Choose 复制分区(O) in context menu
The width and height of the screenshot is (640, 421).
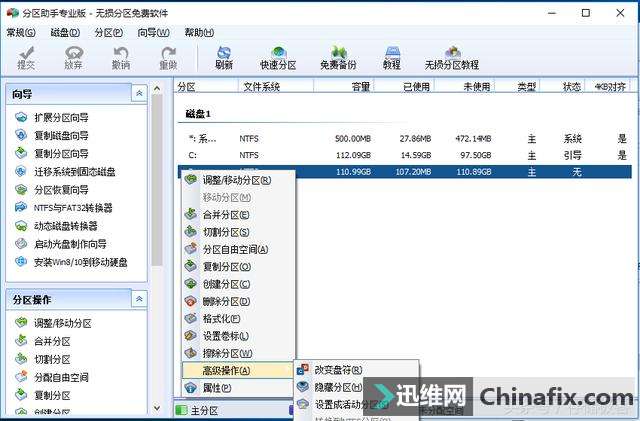[238, 267]
